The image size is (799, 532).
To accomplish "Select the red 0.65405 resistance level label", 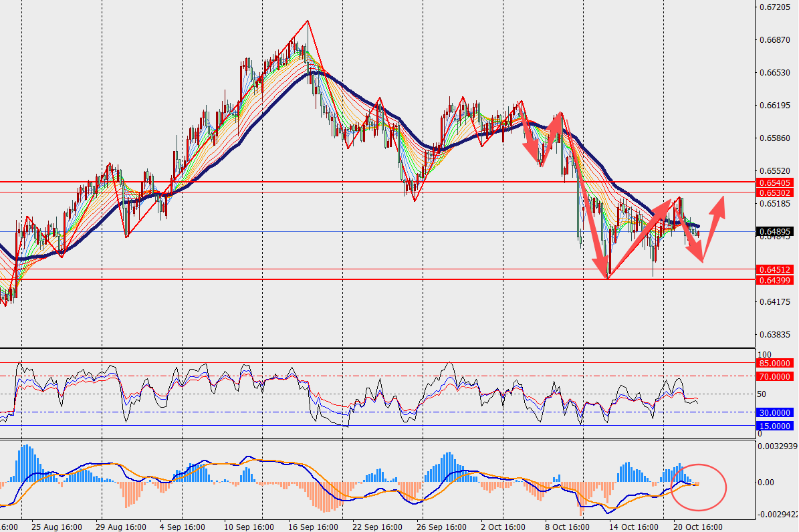I will point(775,182).
